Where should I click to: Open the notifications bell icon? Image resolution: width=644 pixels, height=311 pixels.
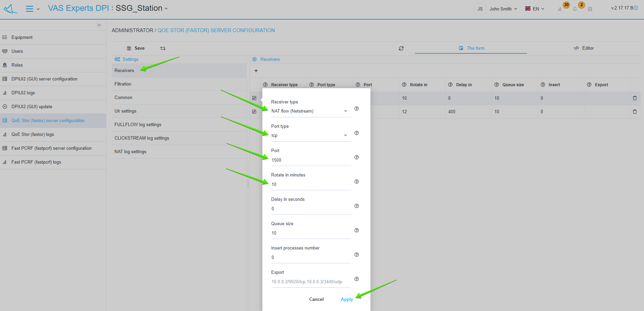click(575, 9)
